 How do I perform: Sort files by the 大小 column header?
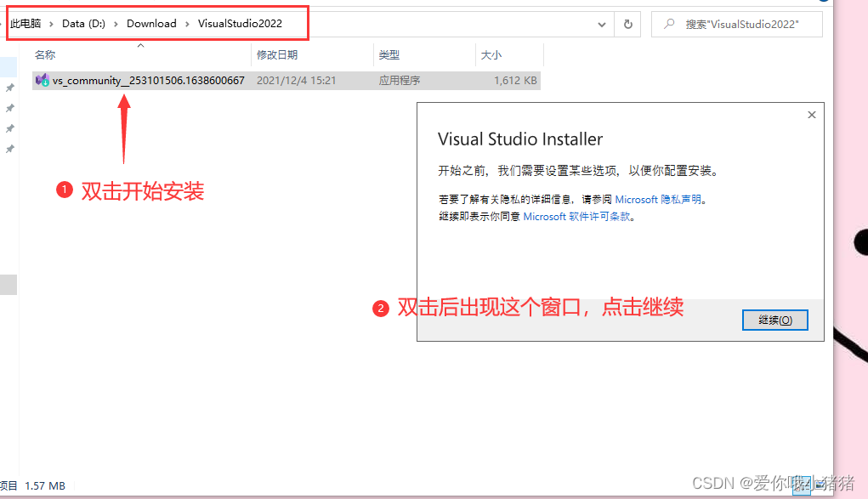491,55
